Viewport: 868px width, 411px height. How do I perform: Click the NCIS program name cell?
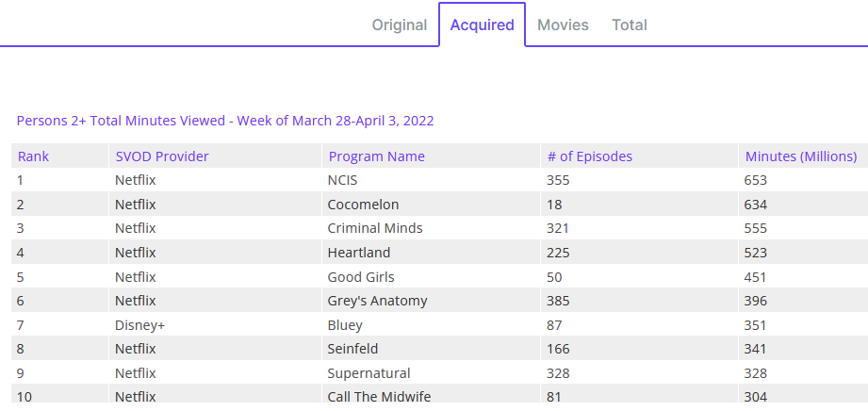pyautogui.click(x=343, y=179)
